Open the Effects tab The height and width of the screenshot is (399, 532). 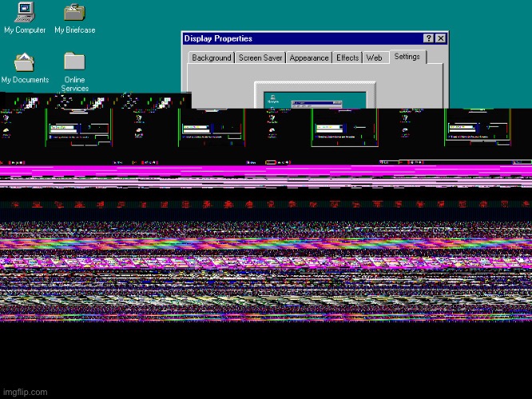pyautogui.click(x=347, y=57)
